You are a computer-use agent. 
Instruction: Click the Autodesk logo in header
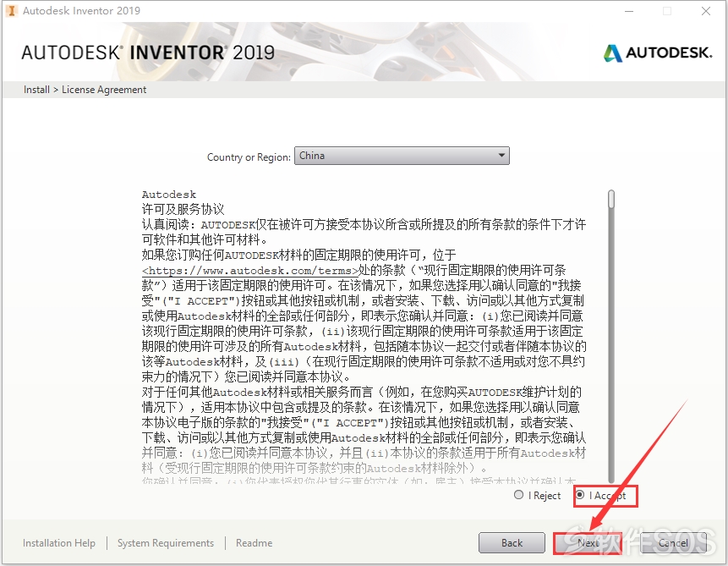(x=658, y=52)
